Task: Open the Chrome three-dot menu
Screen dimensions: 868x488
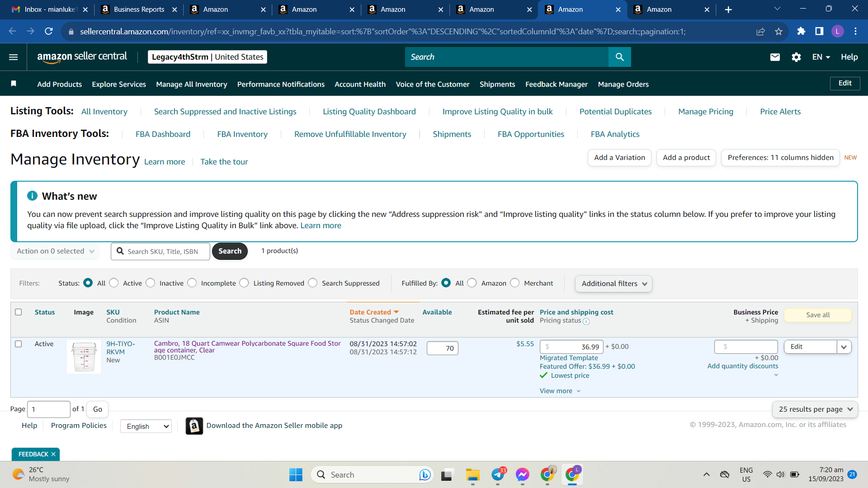Action: click(855, 31)
